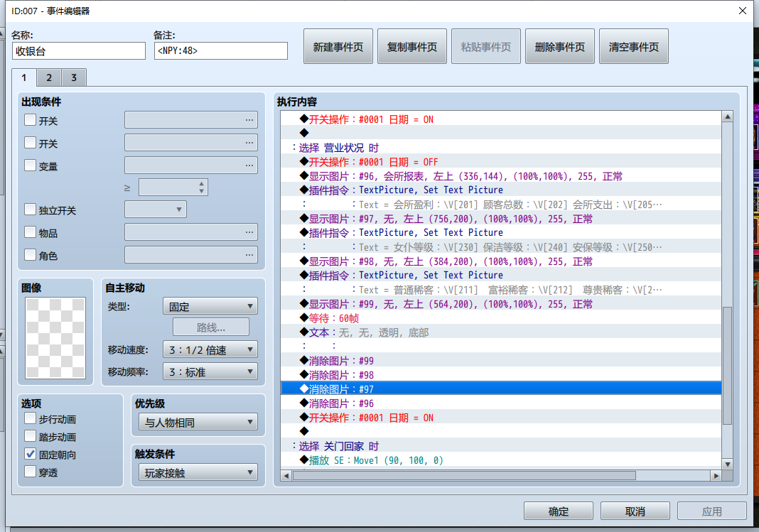Open the 类型 movement type dropdown
Viewport: 759px width, 532px height.
point(210,306)
